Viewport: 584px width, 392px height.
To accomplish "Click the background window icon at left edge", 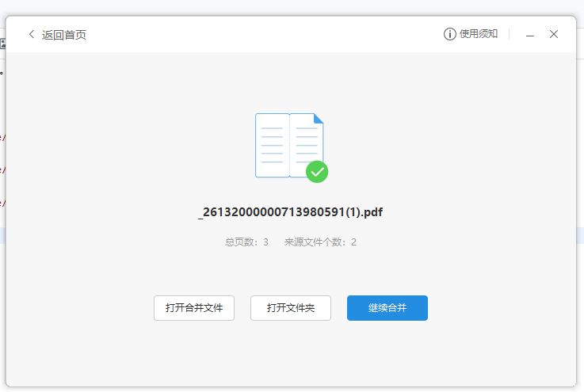I will (x=2, y=44).
